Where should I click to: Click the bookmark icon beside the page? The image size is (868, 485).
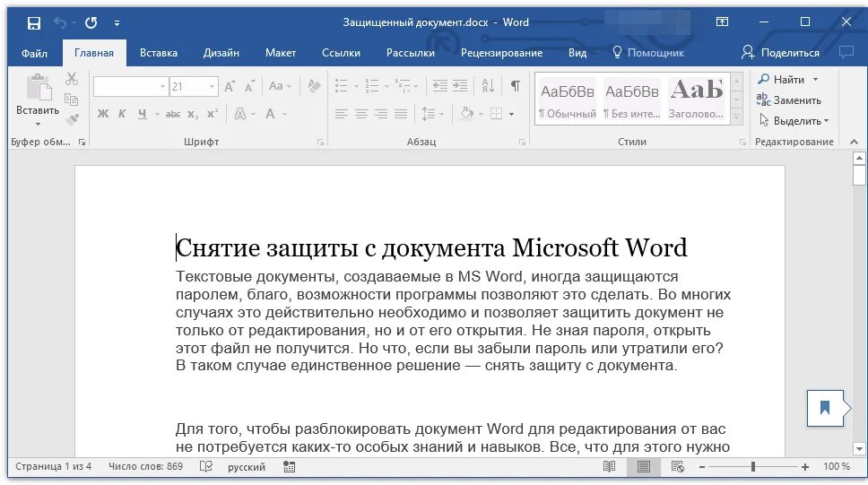825,408
